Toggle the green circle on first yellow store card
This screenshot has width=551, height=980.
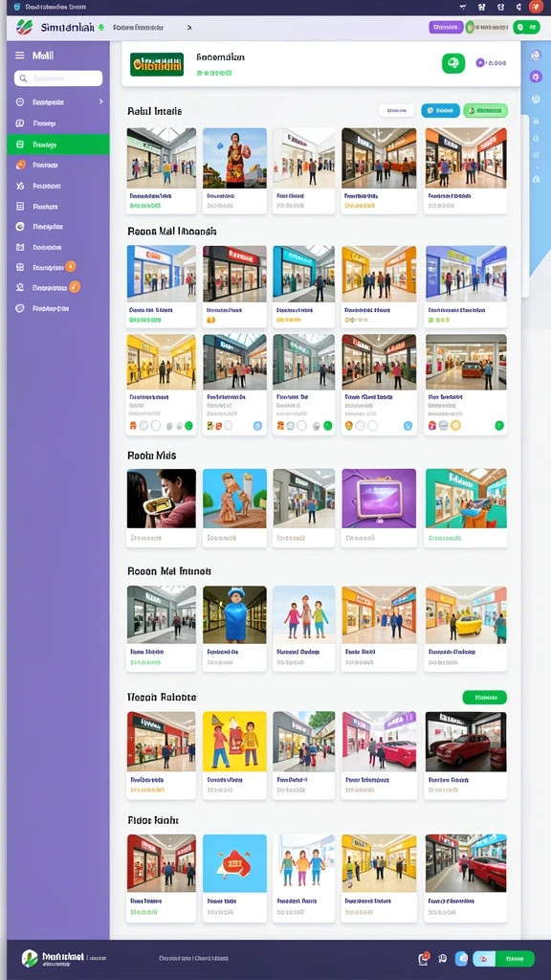pyautogui.click(x=188, y=426)
